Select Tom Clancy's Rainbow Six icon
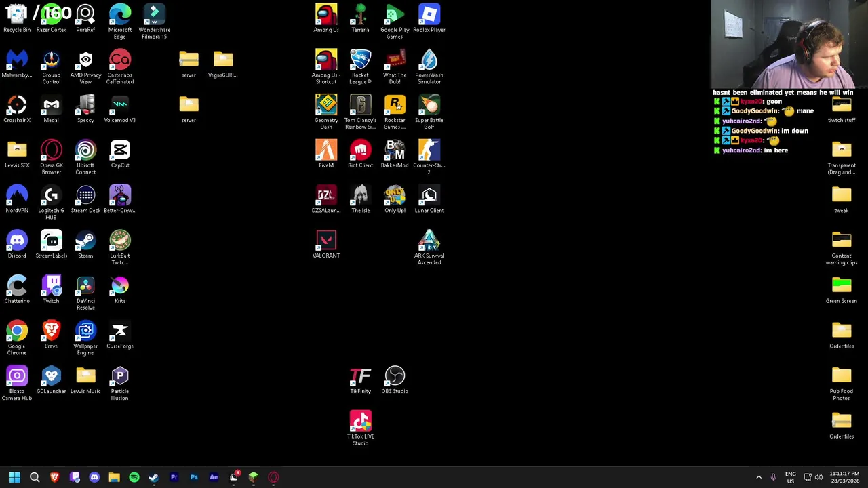Viewport: 868px width, 488px height. (x=361, y=113)
